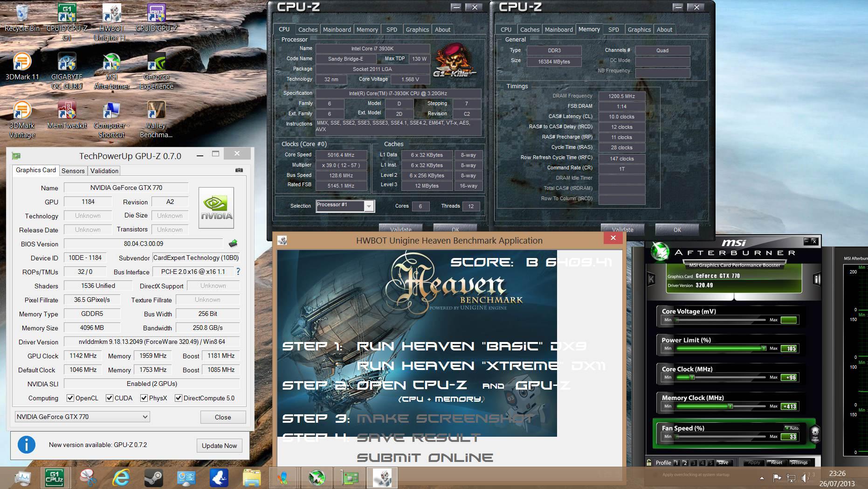868x489 pixels.
Task: Click bus interface question mark in GPU-Z
Action: [238, 271]
